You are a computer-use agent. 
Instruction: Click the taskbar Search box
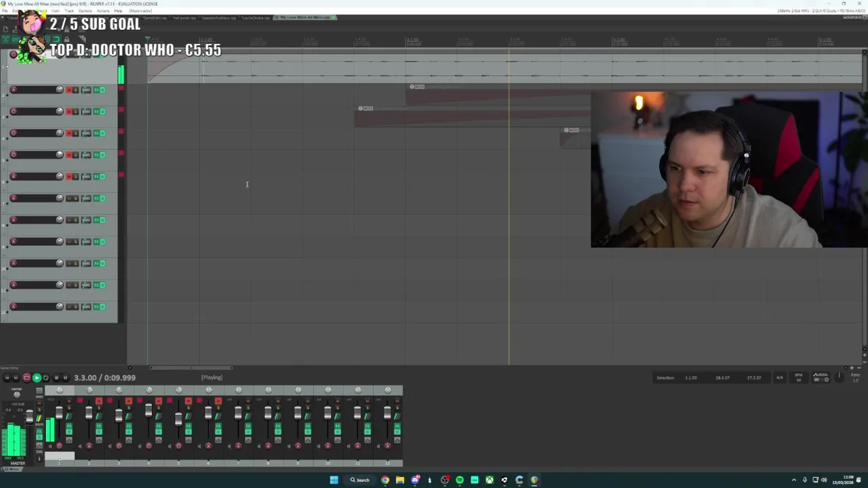360,480
